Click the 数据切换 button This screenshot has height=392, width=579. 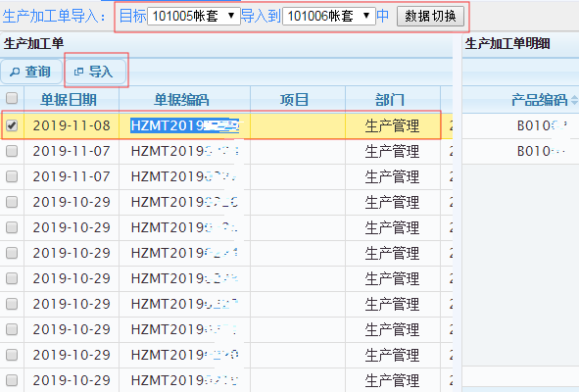430,17
